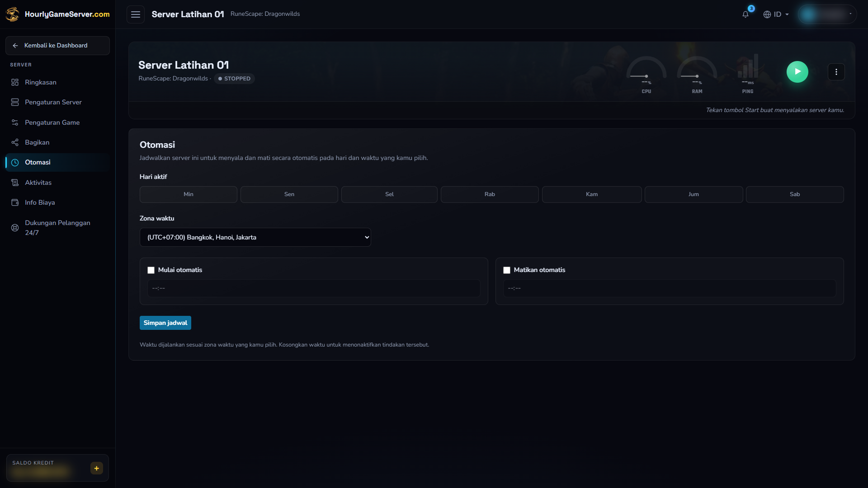
Task: Open the Zona waktu timezone dropdown
Action: pyautogui.click(x=255, y=237)
